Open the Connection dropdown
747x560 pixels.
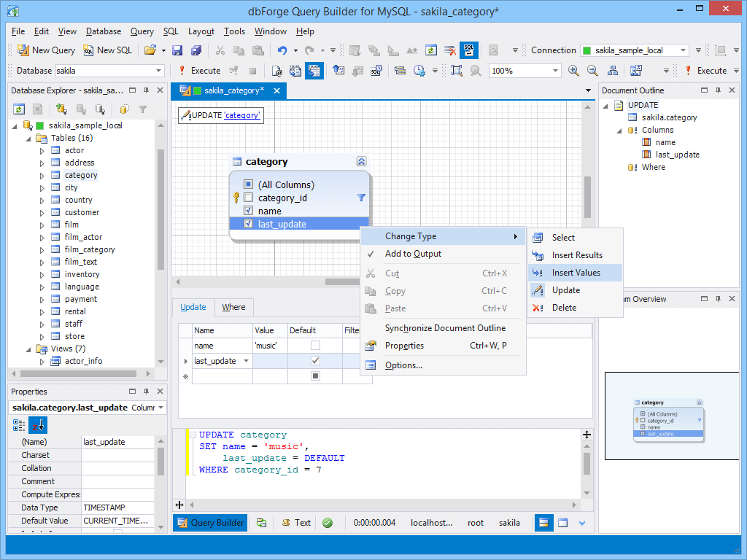point(683,50)
